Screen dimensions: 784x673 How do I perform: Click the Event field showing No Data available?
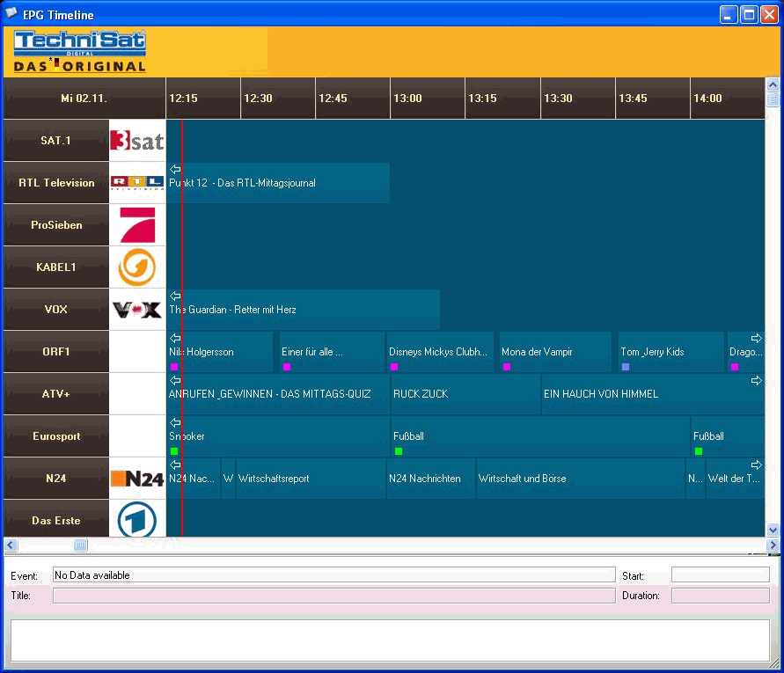(334, 575)
